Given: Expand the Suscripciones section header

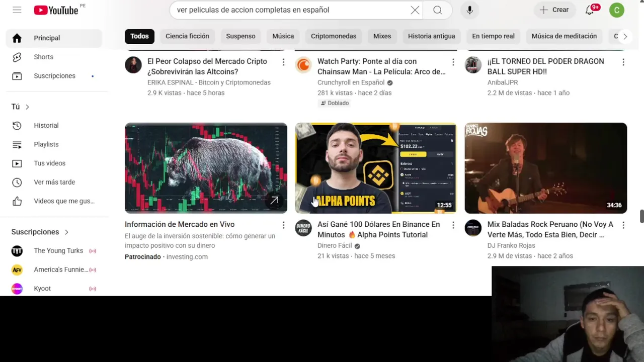Looking at the screenshot, I should pyautogui.click(x=40, y=232).
